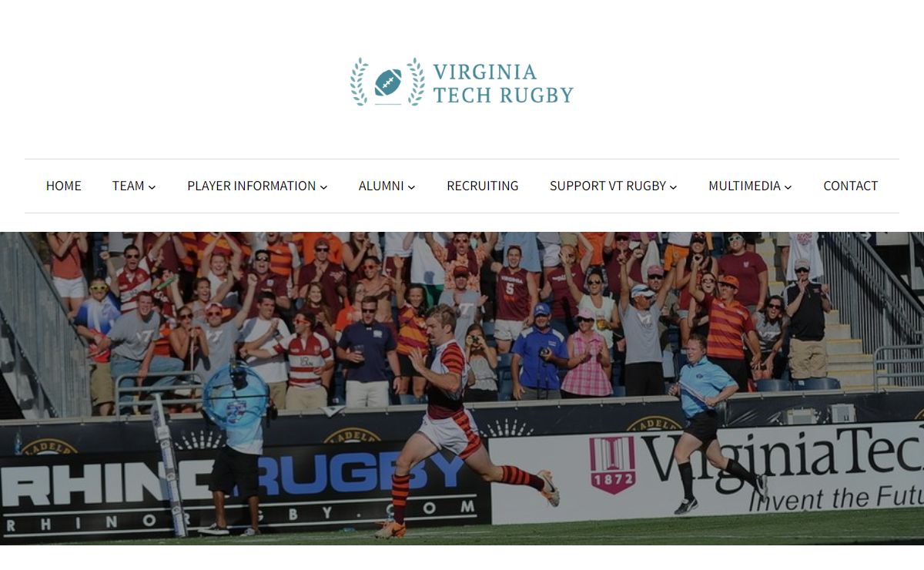Click the Virginia Tech Rugby site title
This screenshot has width=924, height=570.
[503, 83]
